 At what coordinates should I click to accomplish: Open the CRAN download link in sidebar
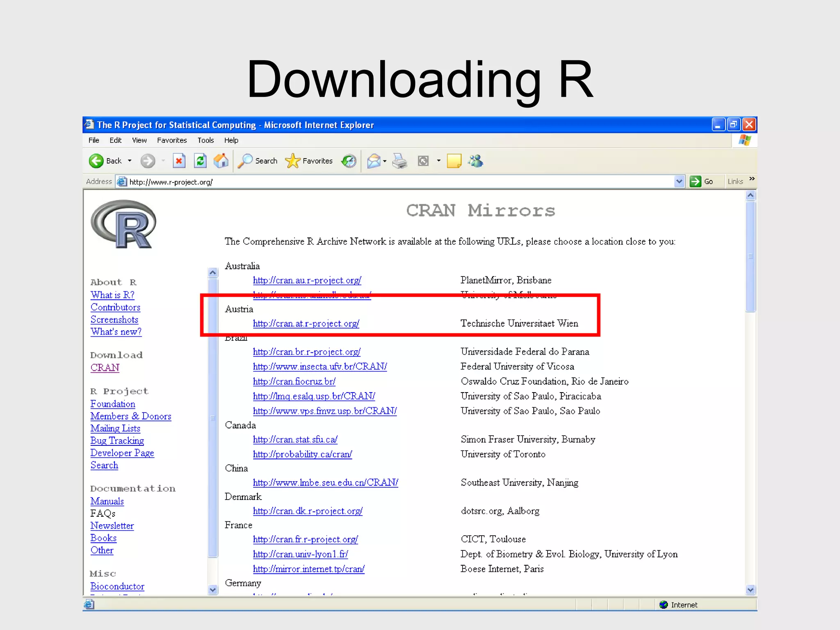click(x=105, y=368)
